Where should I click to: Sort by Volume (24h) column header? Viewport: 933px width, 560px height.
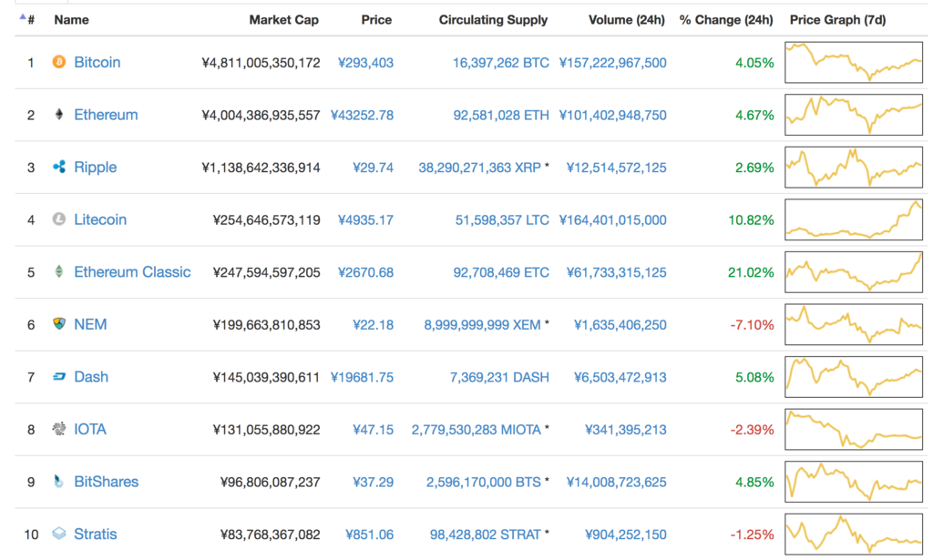(627, 20)
